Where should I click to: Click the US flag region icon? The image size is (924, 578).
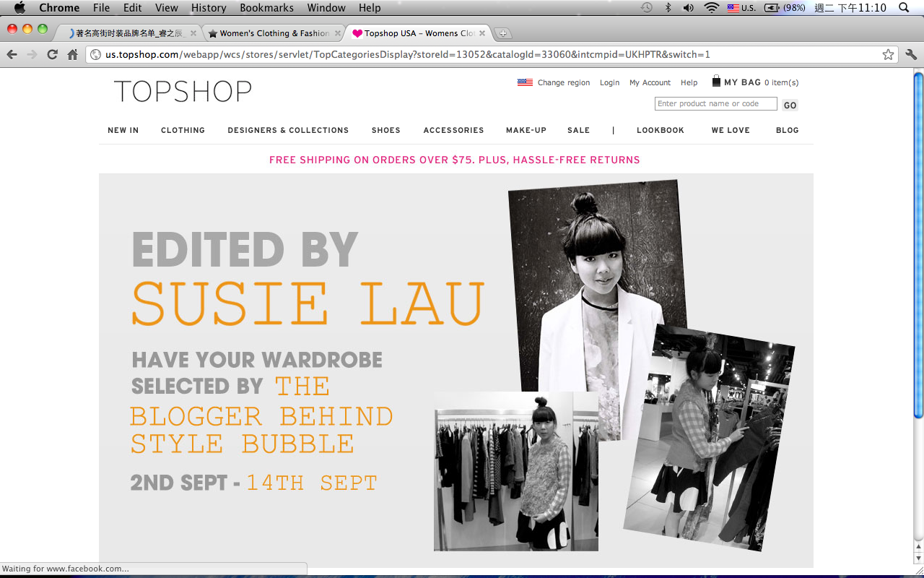(525, 82)
